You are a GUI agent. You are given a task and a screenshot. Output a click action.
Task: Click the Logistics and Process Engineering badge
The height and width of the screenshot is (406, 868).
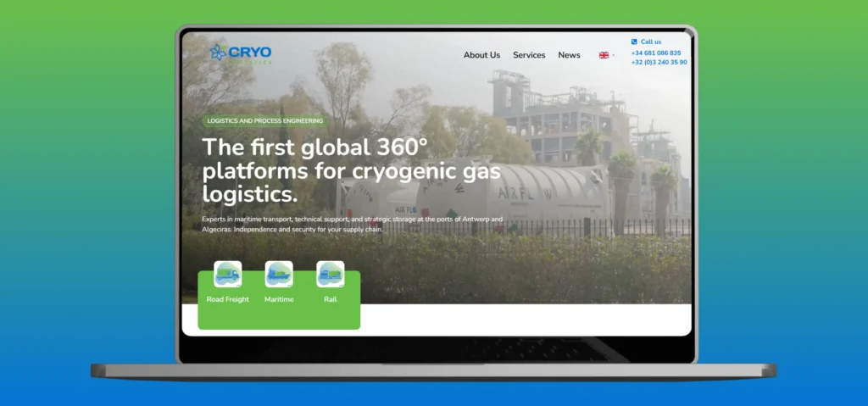(x=264, y=120)
